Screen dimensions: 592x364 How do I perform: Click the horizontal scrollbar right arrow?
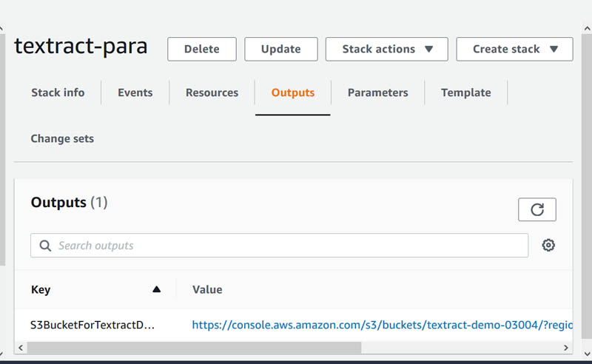[565, 348]
